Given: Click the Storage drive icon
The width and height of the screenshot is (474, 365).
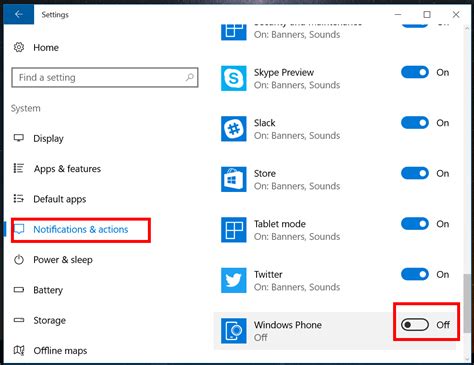Looking at the screenshot, I should [19, 320].
